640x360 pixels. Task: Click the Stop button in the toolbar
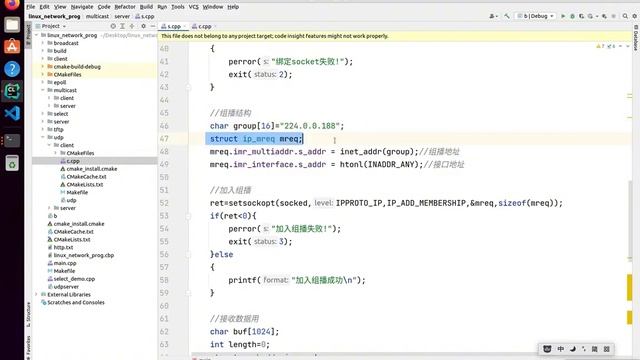click(x=613, y=16)
